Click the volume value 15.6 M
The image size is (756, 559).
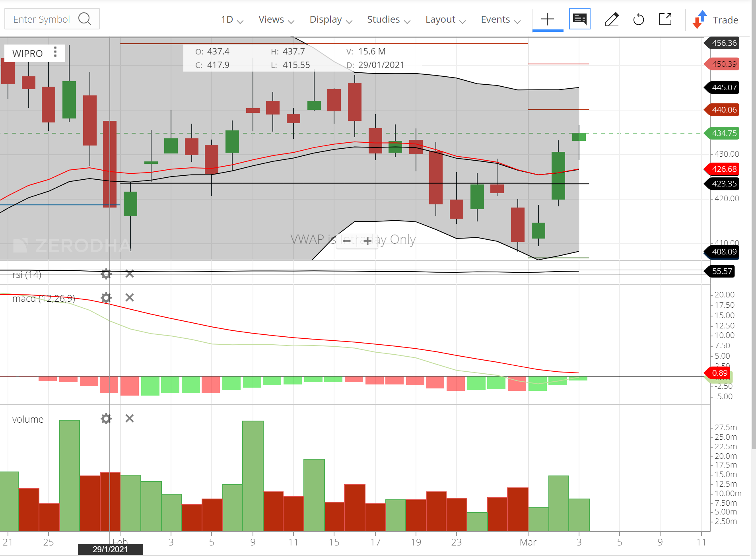tap(372, 51)
